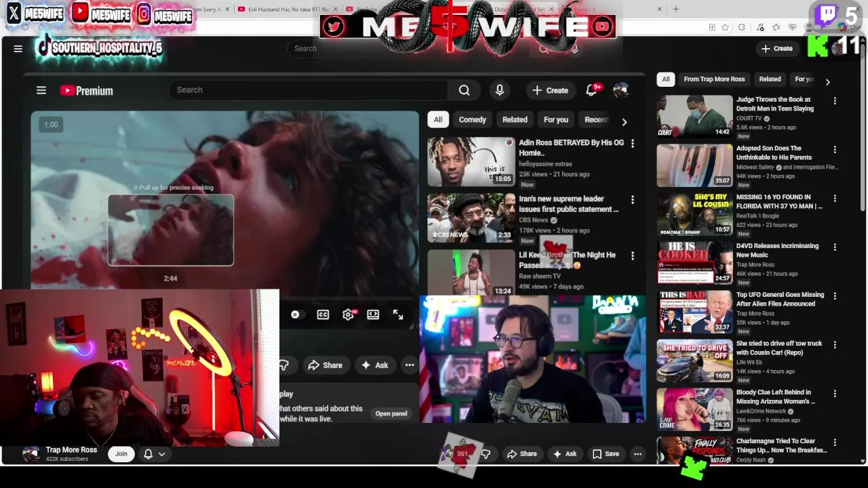The height and width of the screenshot is (488, 868).
Task: Open options menu for She tried to drive off
Action: point(835,345)
